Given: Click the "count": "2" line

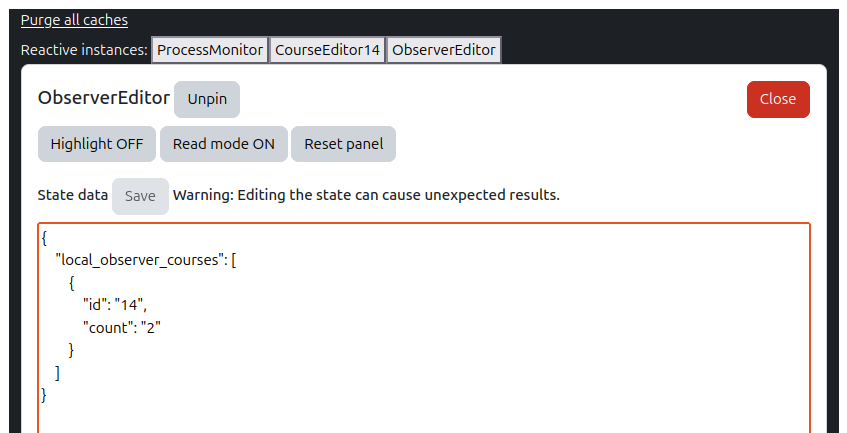Looking at the screenshot, I should 122,327.
